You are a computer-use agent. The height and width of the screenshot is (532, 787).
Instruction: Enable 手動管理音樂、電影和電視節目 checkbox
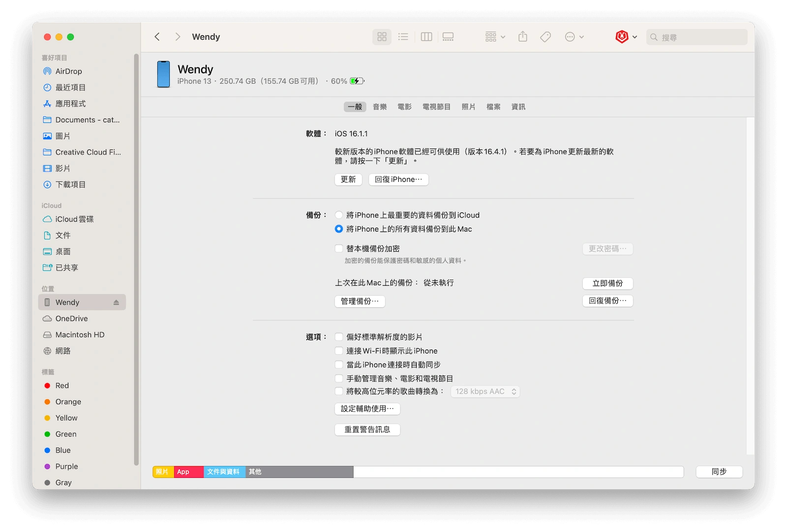[339, 378]
